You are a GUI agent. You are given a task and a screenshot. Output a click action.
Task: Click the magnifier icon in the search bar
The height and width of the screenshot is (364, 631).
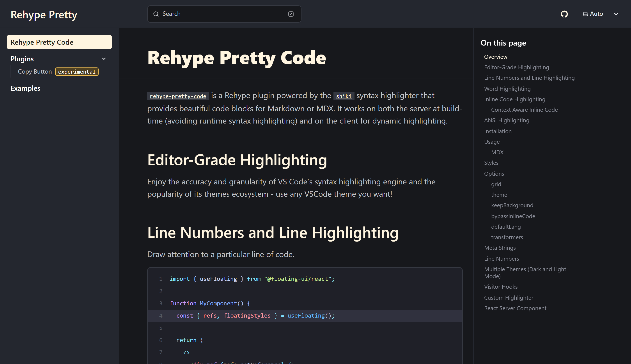tap(156, 14)
